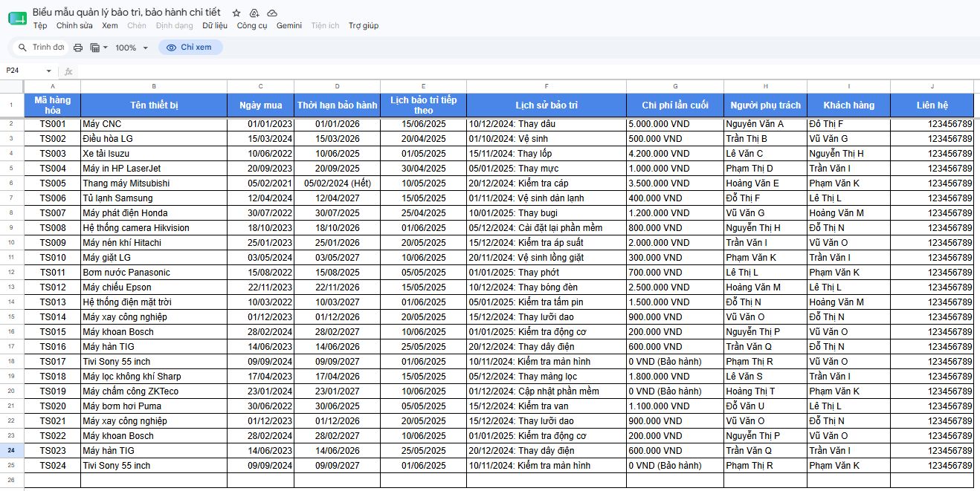This screenshot has height=491, width=980.
Task: Select the cell 'Hoàng Thị T'
Action: tap(766, 391)
